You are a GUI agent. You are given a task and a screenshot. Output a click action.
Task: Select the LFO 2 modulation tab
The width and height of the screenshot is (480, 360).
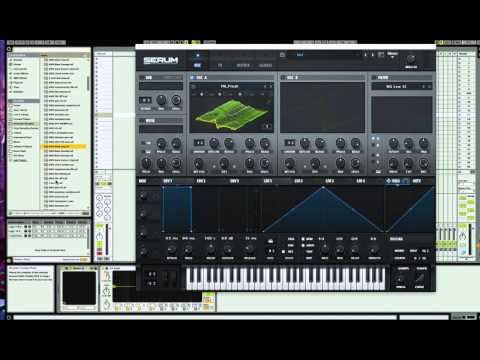(x=298, y=181)
